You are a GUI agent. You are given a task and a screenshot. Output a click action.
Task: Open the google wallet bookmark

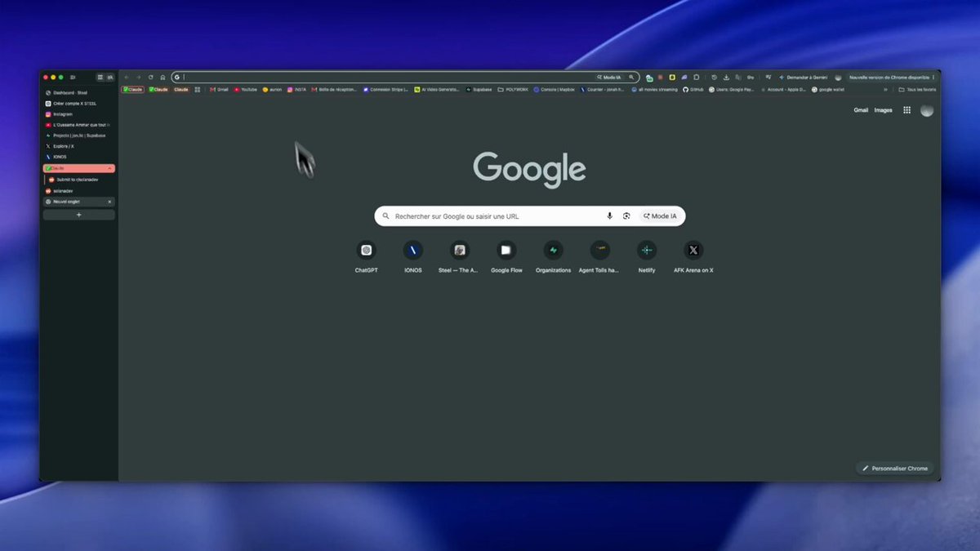point(828,89)
